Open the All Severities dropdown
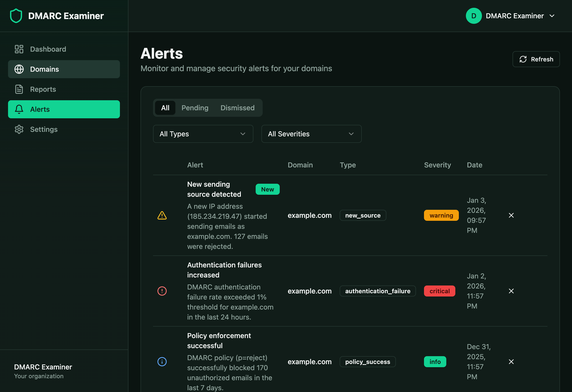Image resolution: width=572 pixels, height=392 pixels. [311, 134]
